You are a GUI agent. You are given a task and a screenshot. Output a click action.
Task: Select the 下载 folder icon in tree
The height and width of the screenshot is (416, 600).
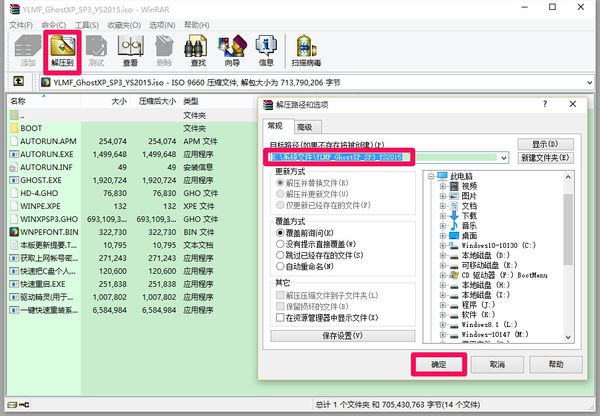[x=454, y=215]
